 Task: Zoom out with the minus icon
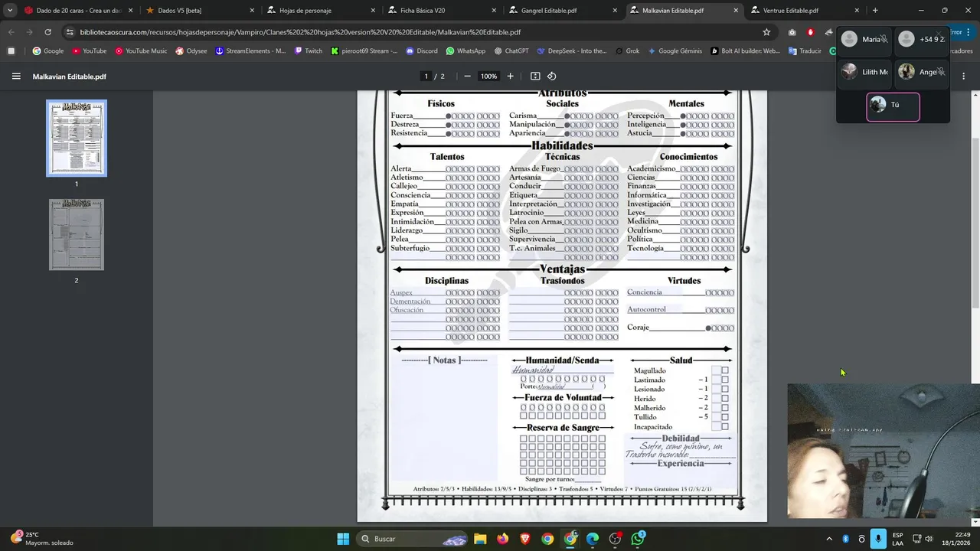coord(467,77)
